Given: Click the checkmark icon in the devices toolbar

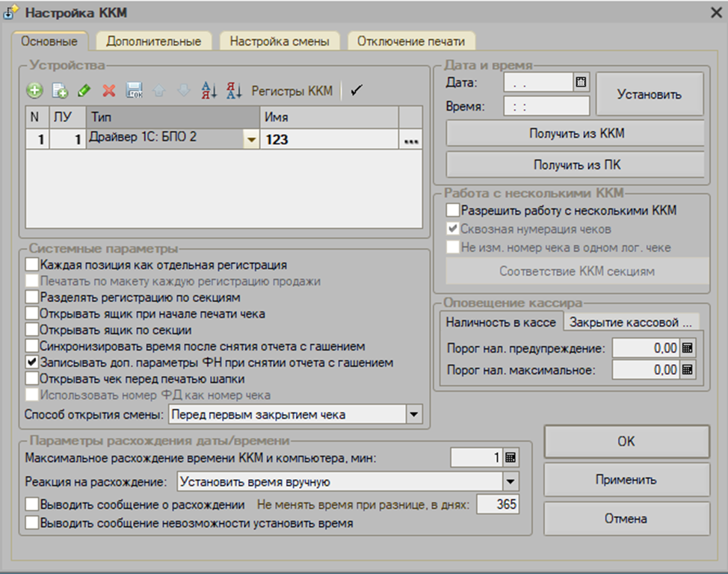Looking at the screenshot, I should point(357,90).
